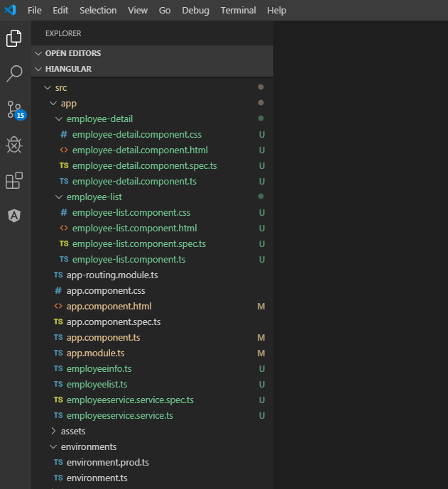The image size is (448, 489).
Task: Open the Extensions view icon
Action: pyautogui.click(x=14, y=180)
